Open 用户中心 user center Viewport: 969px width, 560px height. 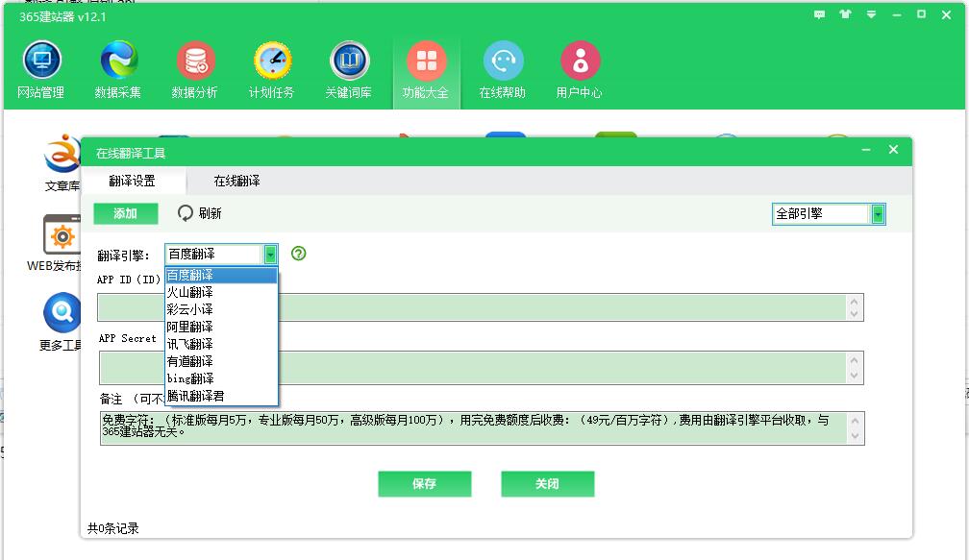click(x=579, y=70)
